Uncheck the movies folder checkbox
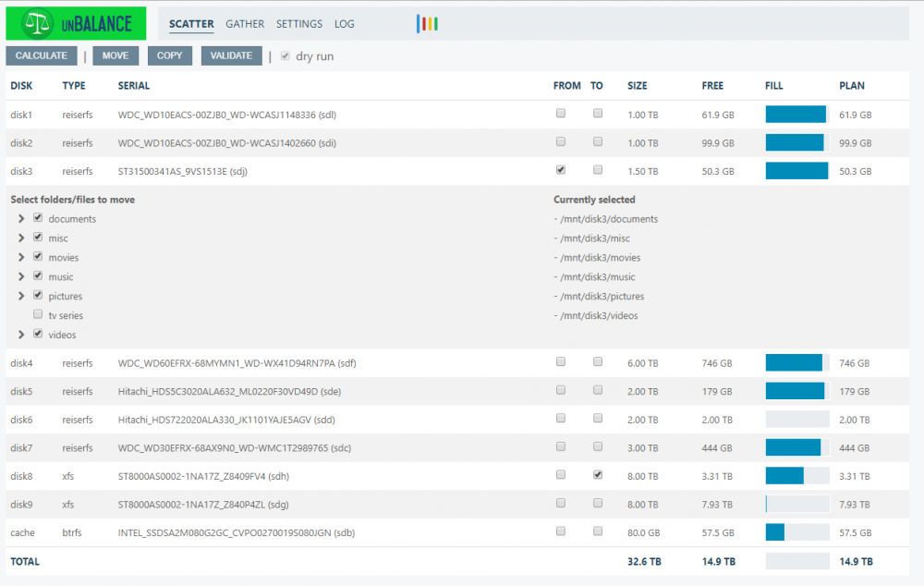The width and height of the screenshot is (924, 586). [x=38, y=256]
